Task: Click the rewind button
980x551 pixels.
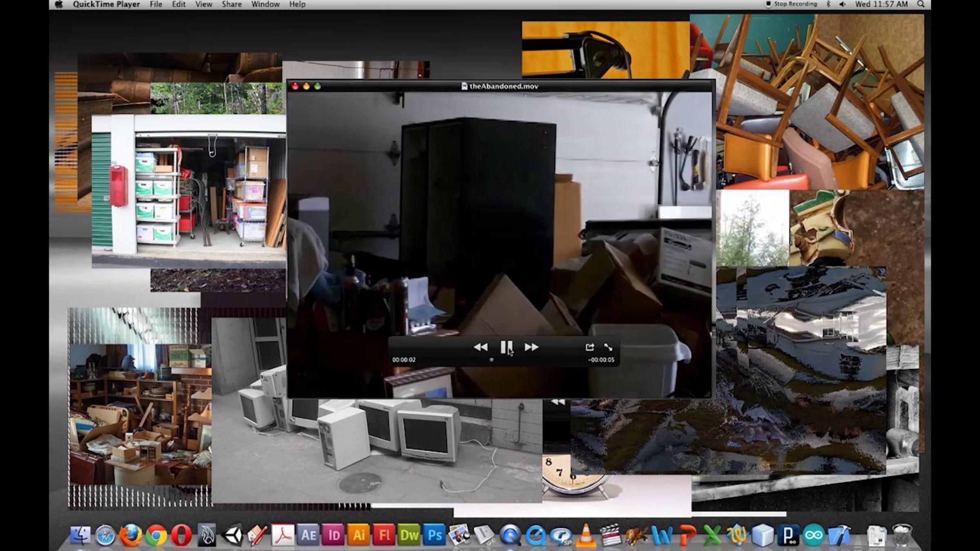Action: tap(481, 347)
